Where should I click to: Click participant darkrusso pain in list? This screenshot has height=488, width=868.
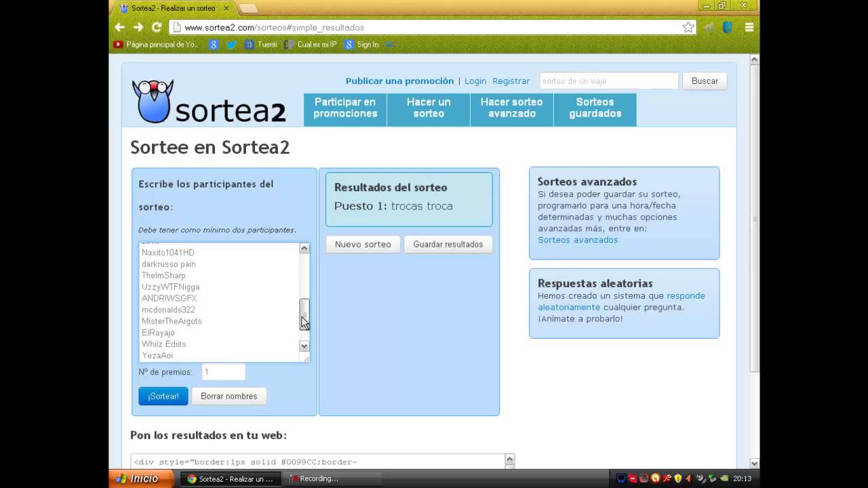point(169,264)
